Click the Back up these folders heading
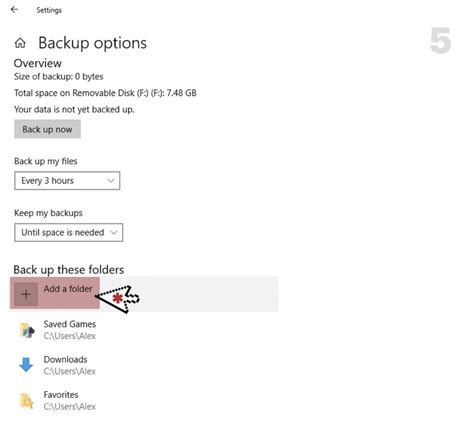The width and height of the screenshot is (474, 426). 69,270
